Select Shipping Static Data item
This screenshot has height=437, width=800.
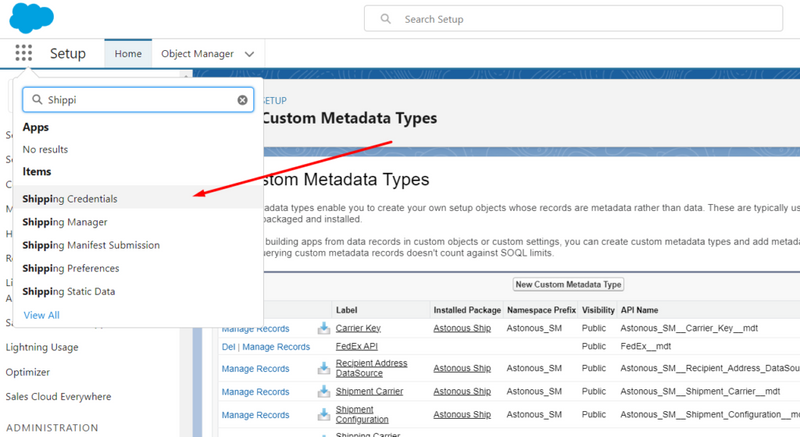[138, 292]
